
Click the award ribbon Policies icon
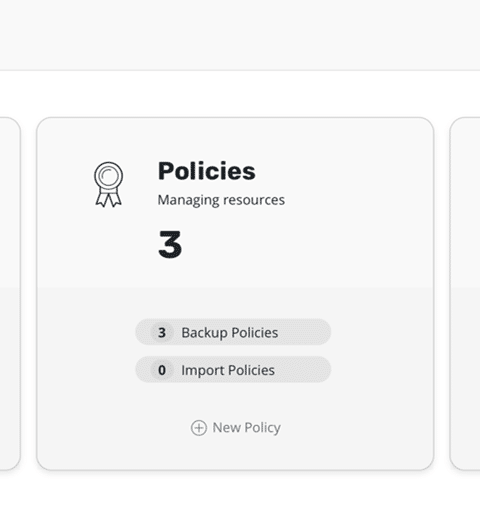pyautogui.click(x=108, y=184)
